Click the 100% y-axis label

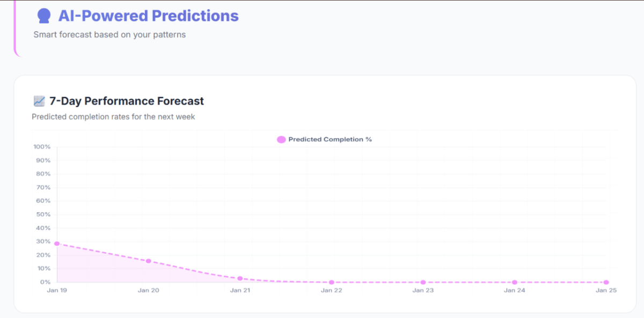pyautogui.click(x=42, y=147)
